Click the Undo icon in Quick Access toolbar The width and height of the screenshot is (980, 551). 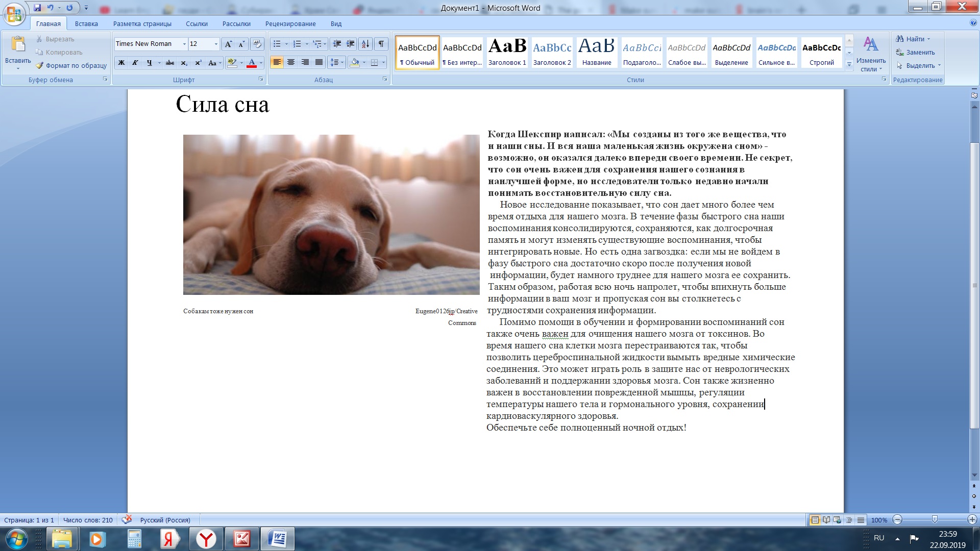tap(51, 8)
